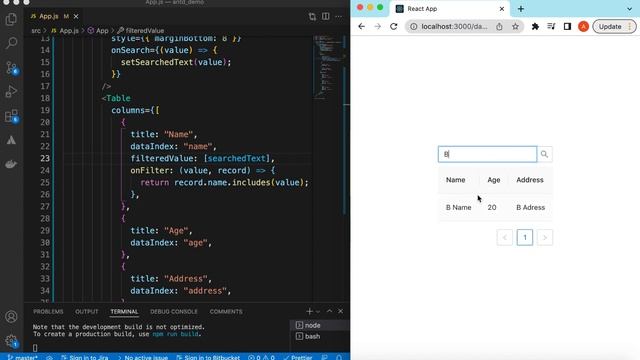The image size is (640, 360).
Task: Click the search input containing B
Action: [x=487, y=154]
